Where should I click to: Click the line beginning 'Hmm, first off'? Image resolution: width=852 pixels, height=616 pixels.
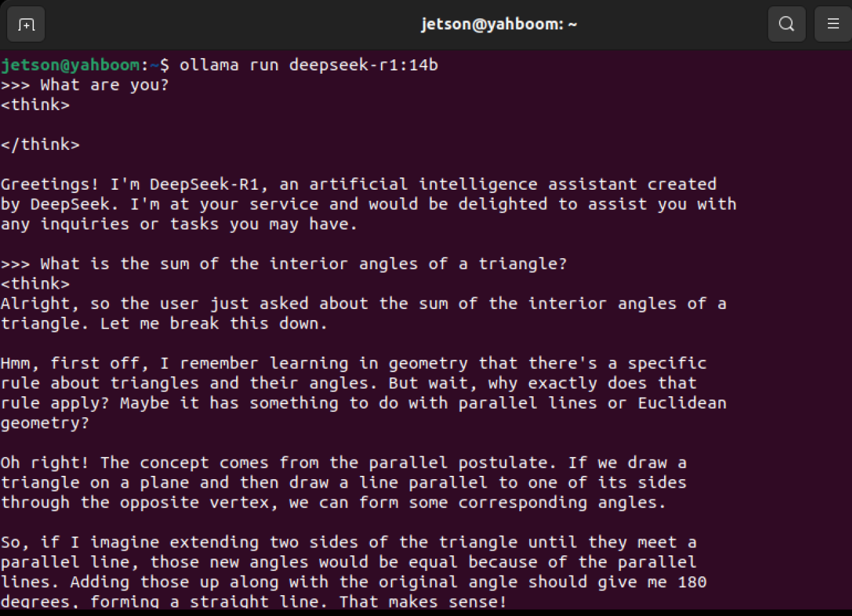point(354,363)
